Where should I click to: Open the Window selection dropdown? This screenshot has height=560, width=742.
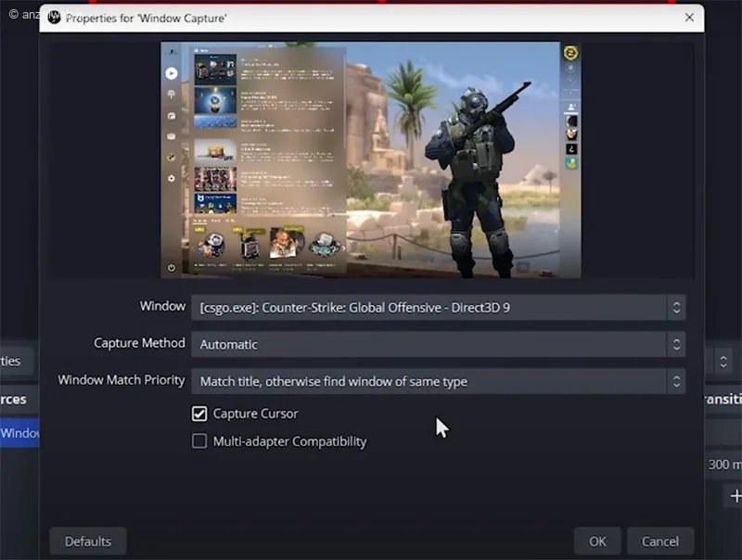tap(438, 307)
